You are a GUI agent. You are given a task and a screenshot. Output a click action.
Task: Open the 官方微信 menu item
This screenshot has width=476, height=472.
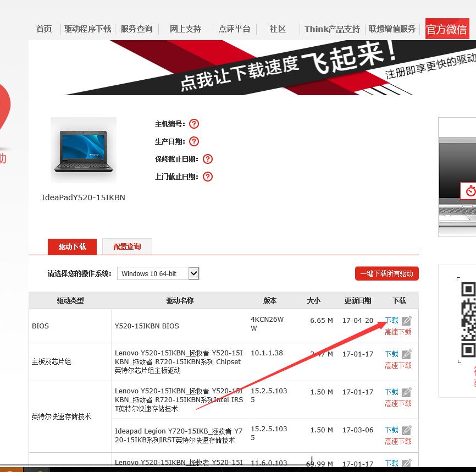point(447,29)
